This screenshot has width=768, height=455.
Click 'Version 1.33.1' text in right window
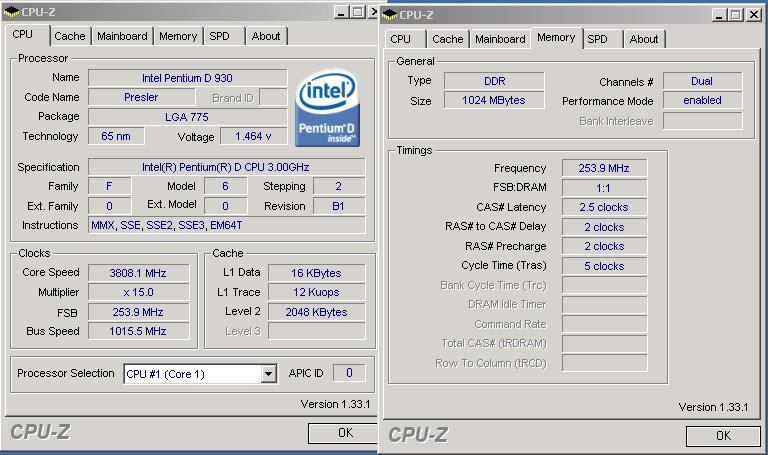[x=714, y=407]
